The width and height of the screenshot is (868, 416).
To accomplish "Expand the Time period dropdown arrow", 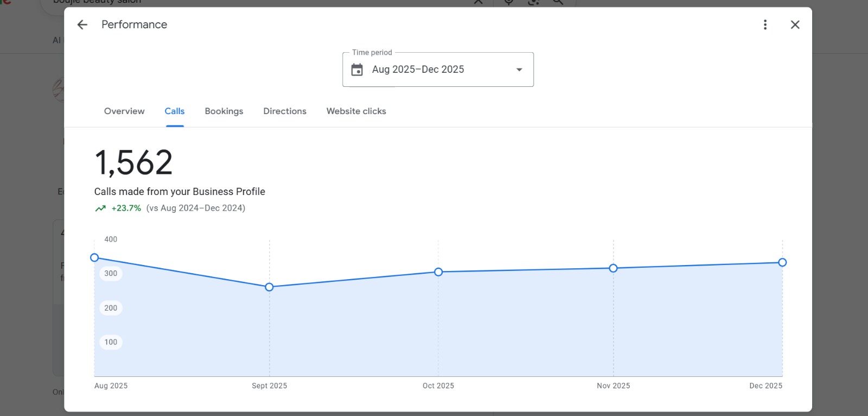I will click(x=519, y=70).
